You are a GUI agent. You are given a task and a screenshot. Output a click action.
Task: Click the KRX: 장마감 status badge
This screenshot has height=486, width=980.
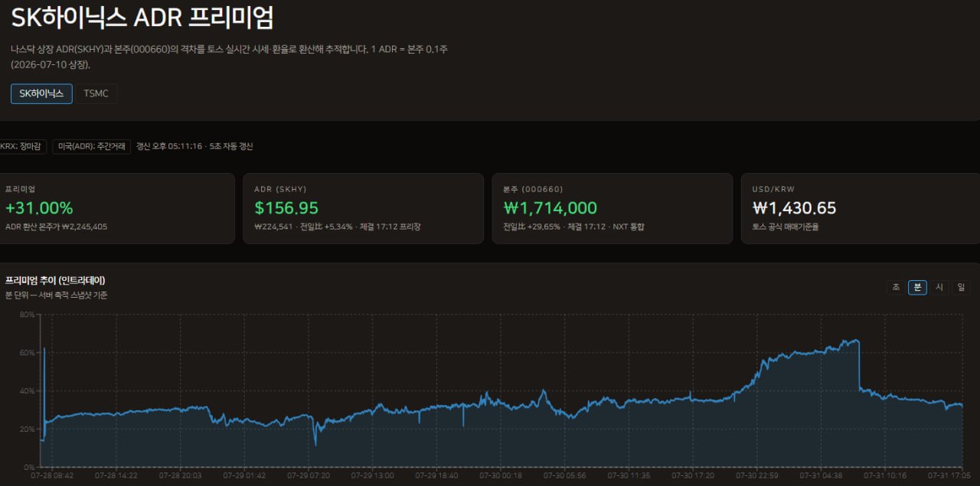[23, 146]
